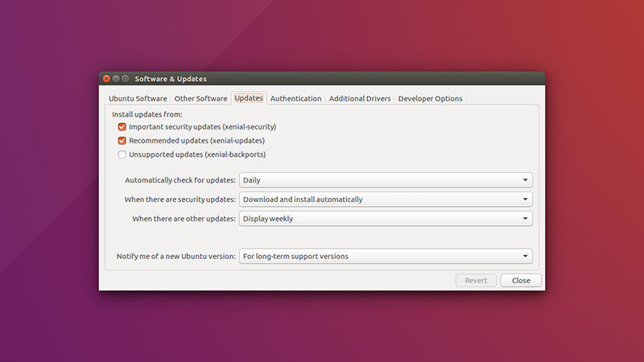This screenshot has height=362, width=644.
Task: Maximize the Software & Updates window
Action: coord(126,79)
